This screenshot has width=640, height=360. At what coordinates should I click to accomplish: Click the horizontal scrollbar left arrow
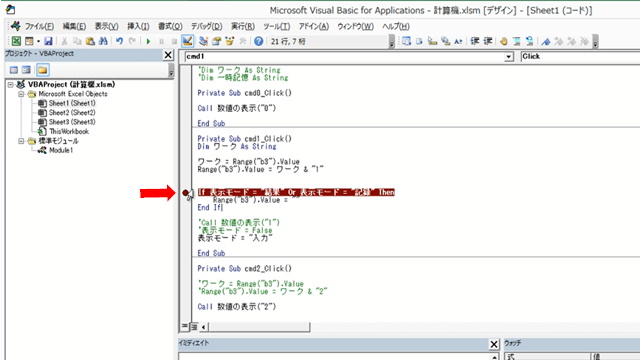click(203, 327)
